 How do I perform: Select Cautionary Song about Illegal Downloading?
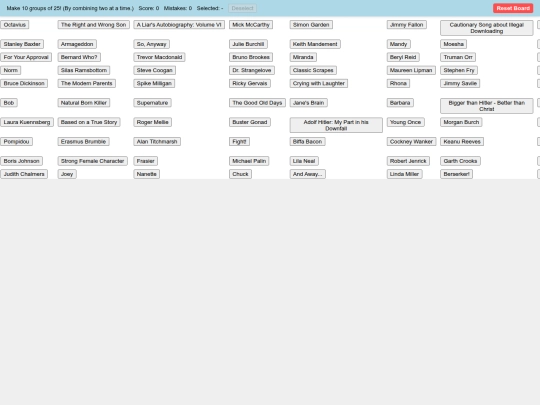[x=487, y=28]
